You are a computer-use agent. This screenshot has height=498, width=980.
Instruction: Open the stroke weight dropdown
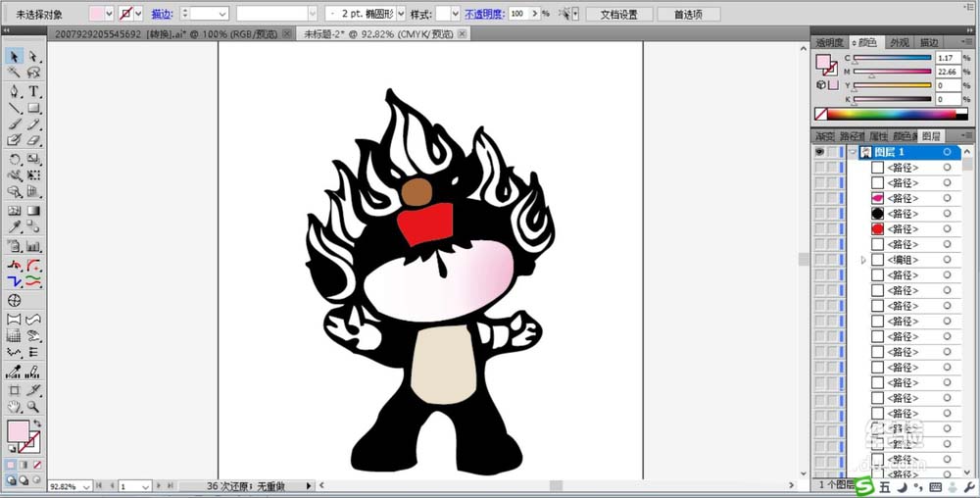pos(222,14)
